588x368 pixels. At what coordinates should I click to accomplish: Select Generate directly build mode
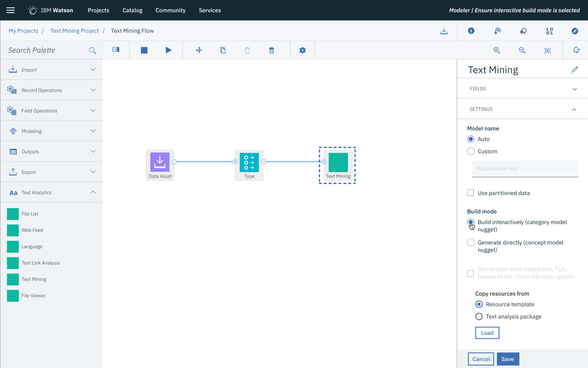471,243
